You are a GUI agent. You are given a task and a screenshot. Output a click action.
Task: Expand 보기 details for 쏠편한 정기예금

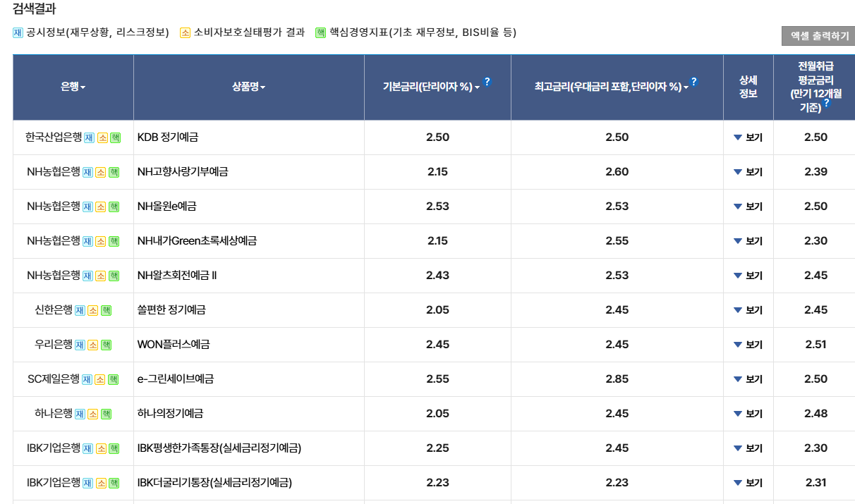pyautogui.click(x=748, y=310)
